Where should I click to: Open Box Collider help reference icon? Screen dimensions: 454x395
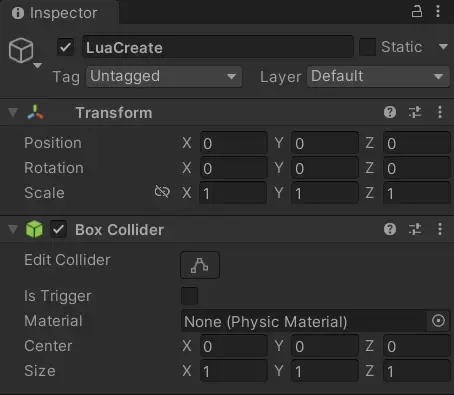[390, 229]
